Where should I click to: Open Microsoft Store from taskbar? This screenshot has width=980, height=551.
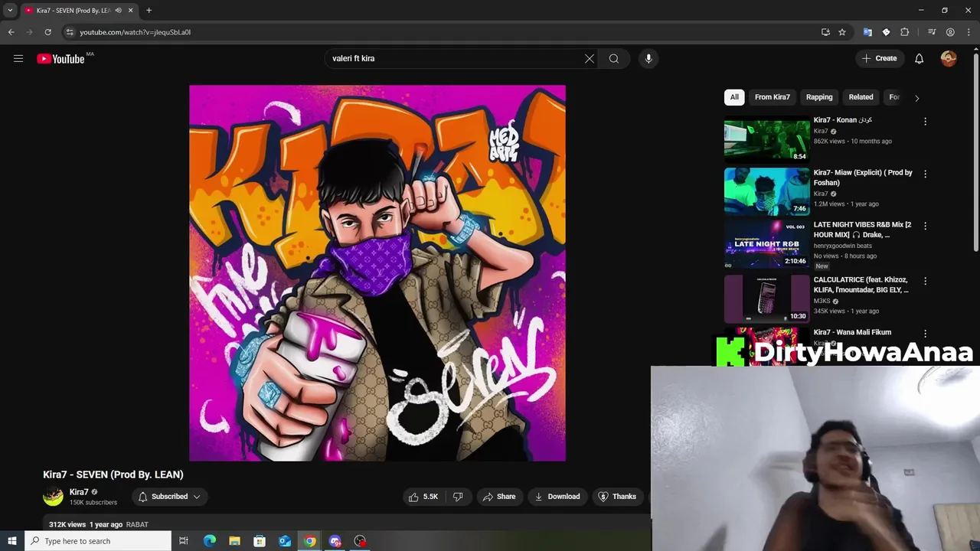(x=260, y=541)
